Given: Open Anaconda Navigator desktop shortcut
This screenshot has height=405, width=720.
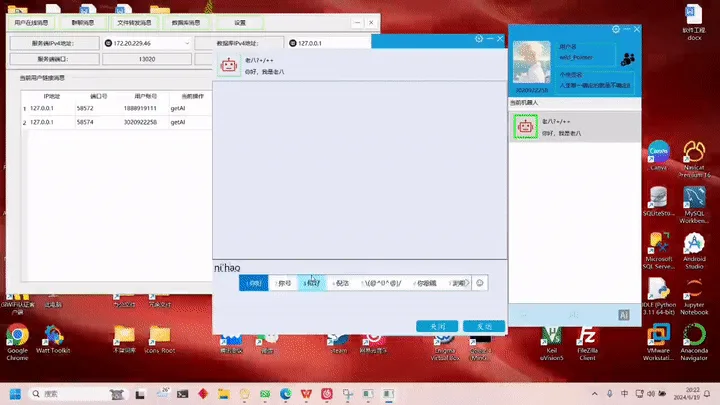Looking at the screenshot, I should click(694, 342).
